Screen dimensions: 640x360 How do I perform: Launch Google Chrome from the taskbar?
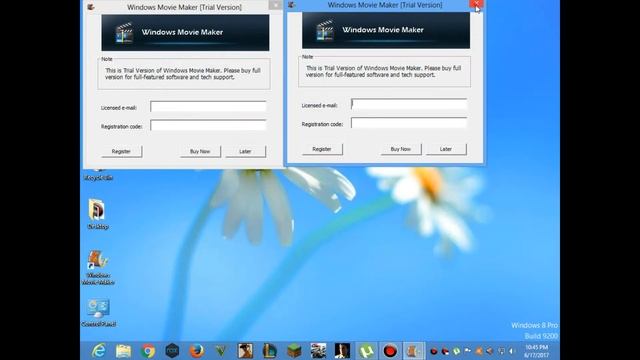click(148, 351)
